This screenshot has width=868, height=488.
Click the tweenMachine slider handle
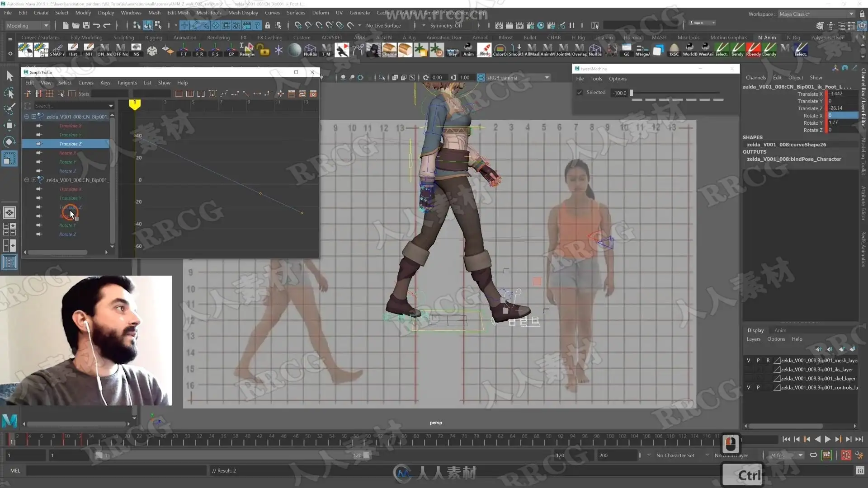tap(631, 93)
